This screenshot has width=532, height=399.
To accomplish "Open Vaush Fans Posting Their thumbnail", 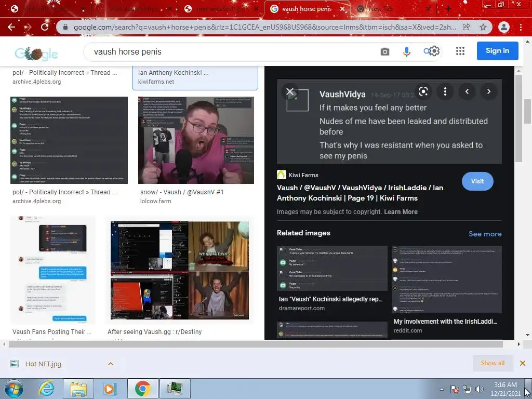I will (54, 270).
